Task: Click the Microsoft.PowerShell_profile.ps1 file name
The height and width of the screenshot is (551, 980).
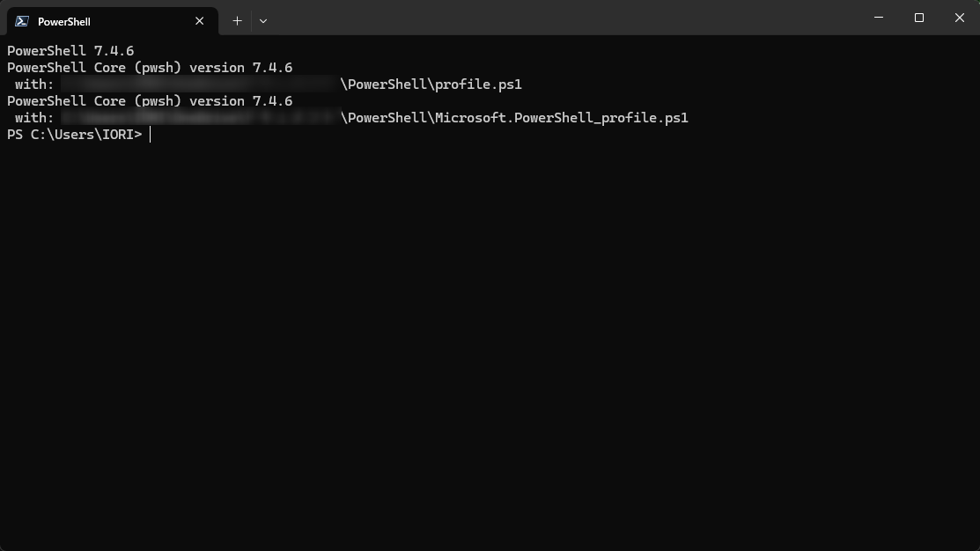Action: click(x=561, y=118)
